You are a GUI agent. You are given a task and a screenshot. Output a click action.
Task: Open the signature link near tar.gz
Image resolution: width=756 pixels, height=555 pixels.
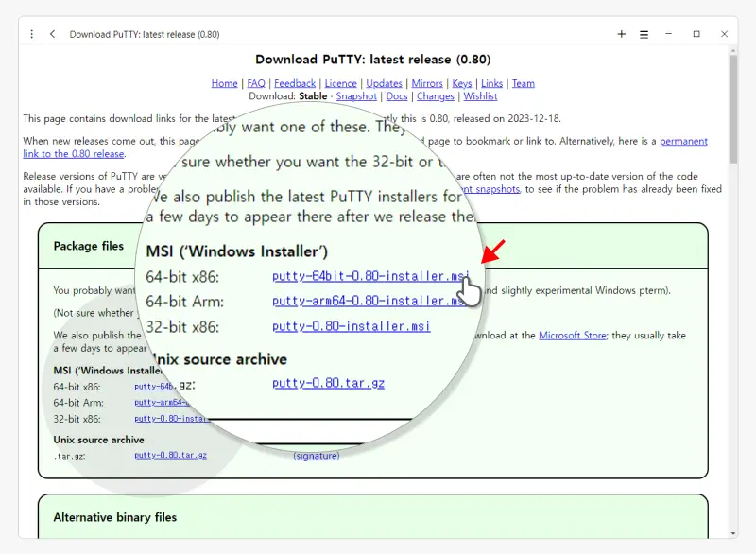[x=317, y=456]
